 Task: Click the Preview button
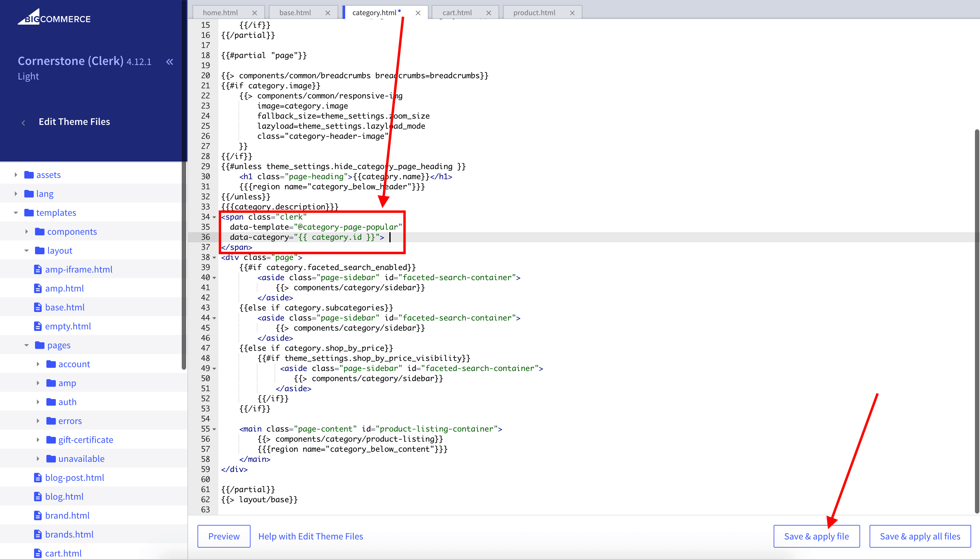223,536
